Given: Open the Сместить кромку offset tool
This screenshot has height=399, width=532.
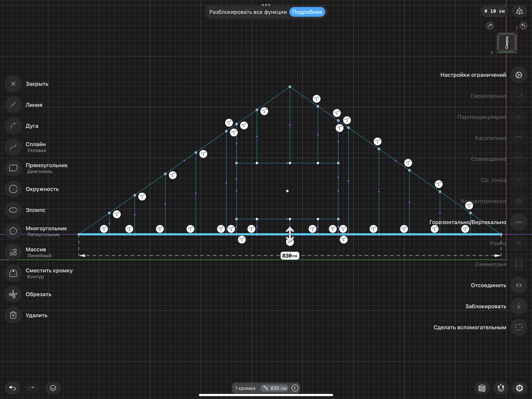Looking at the screenshot, I should tap(13, 273).
